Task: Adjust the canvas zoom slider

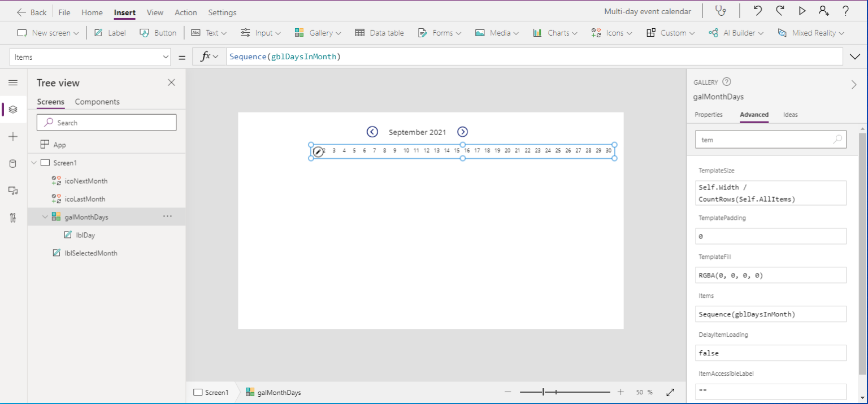Action: (542, 391)
